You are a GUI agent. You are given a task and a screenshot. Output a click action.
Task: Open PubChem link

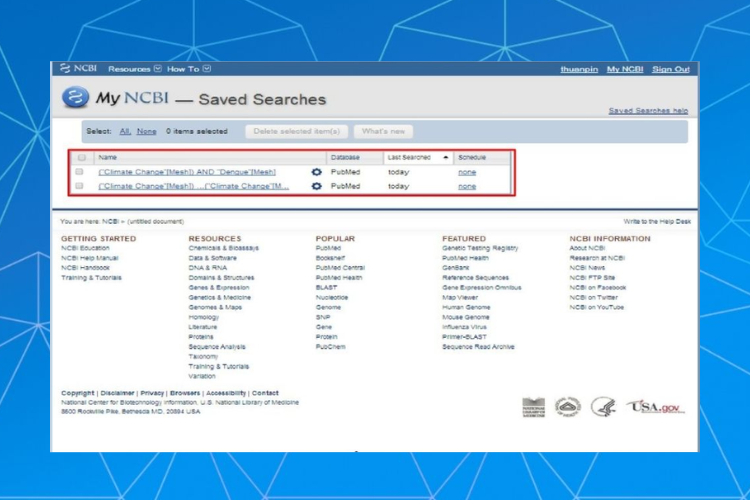pos(330,347)
